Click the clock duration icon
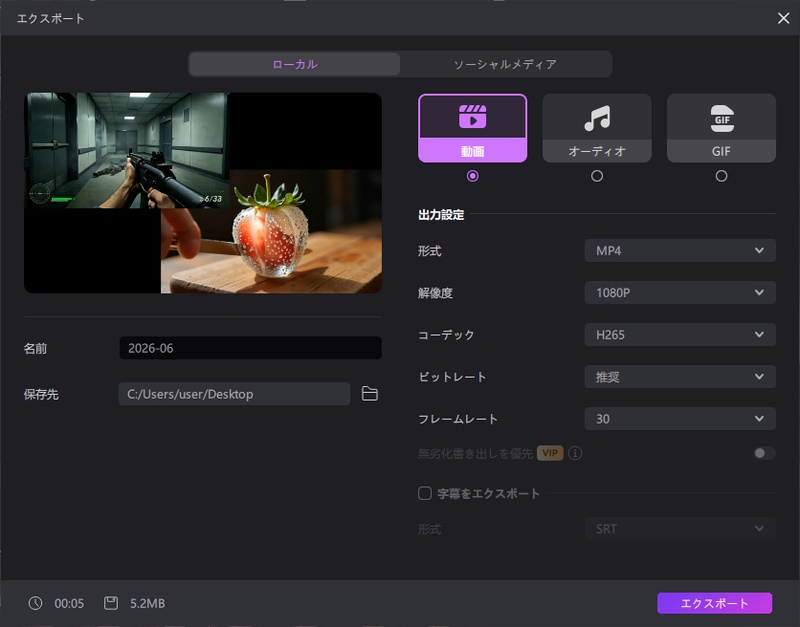This screenshot has width=800, height=627. (35, 603)
